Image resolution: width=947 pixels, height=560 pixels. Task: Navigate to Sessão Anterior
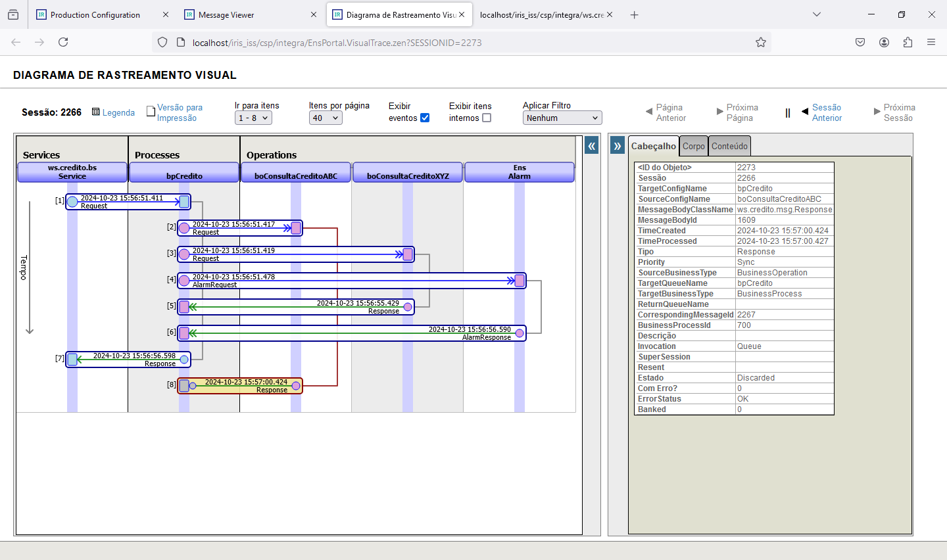pyautogui.click(x=826, y=112)
